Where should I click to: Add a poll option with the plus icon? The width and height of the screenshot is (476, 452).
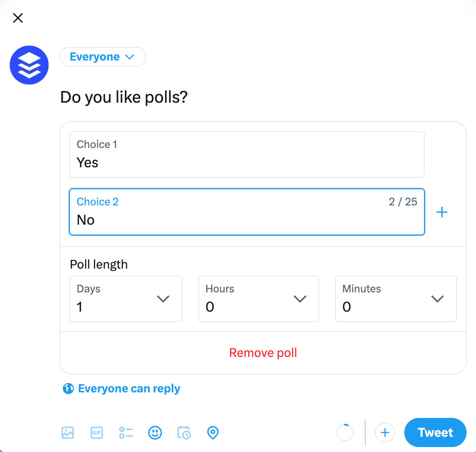point(442,212)
